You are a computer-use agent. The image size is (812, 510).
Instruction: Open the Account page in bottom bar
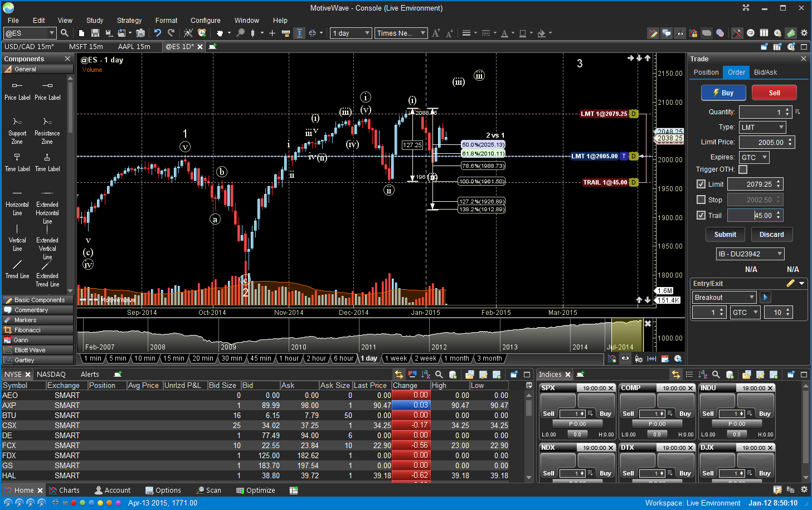(113, 490)
